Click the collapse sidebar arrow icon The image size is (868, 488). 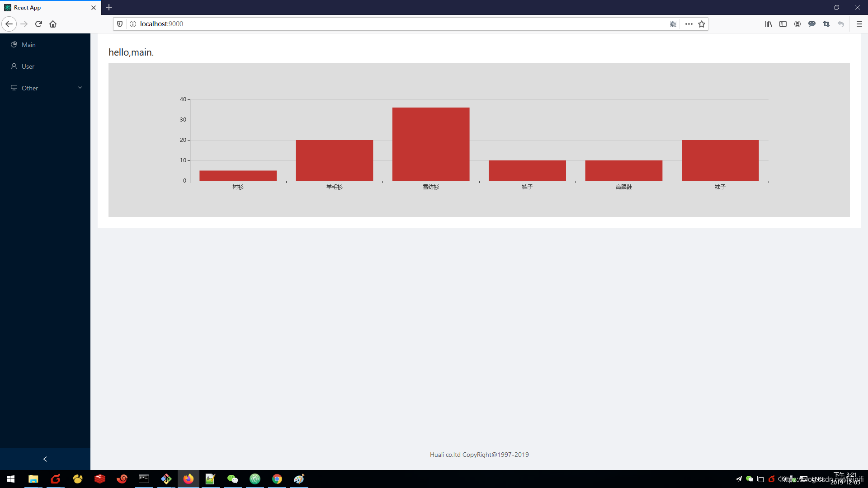45,459
